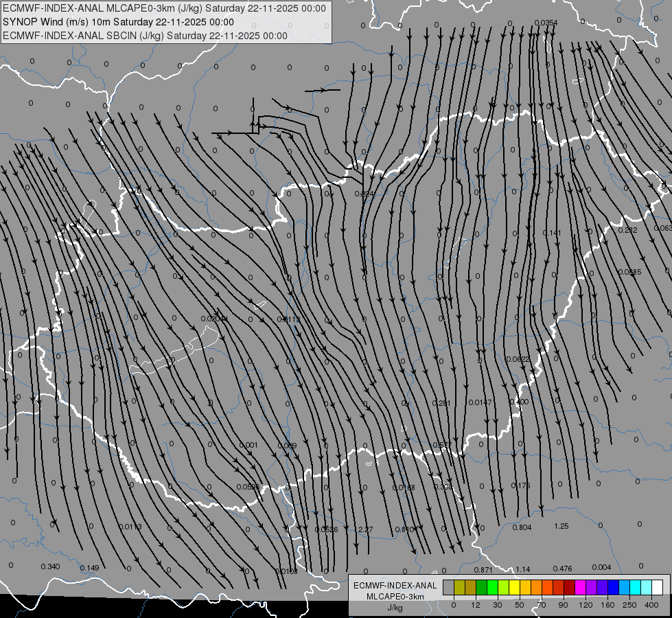Click legend tick label 160
The height and width of the screenshot is (618, 672).
pos(607,605)
